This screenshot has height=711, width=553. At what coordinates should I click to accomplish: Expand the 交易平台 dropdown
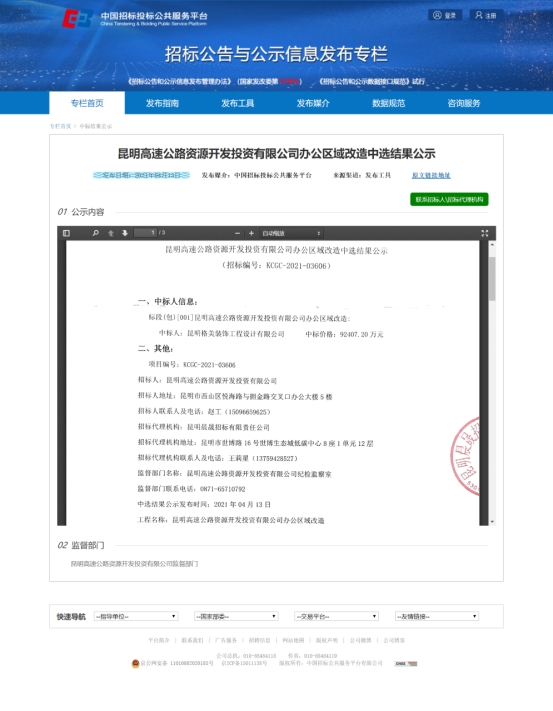coord(336,616)
